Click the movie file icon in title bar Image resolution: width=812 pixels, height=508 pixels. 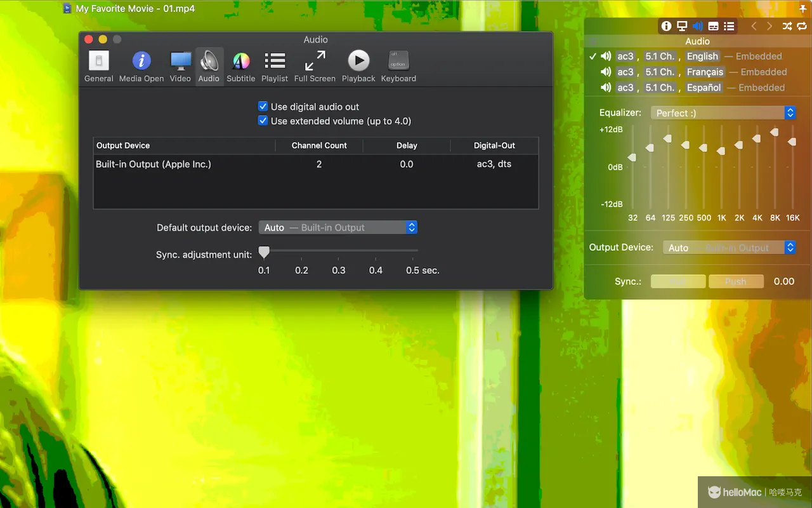pos(67,8)
